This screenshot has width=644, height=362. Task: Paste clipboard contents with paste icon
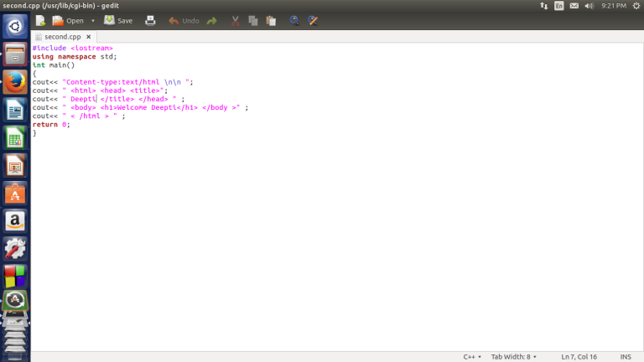click(271, 20)
